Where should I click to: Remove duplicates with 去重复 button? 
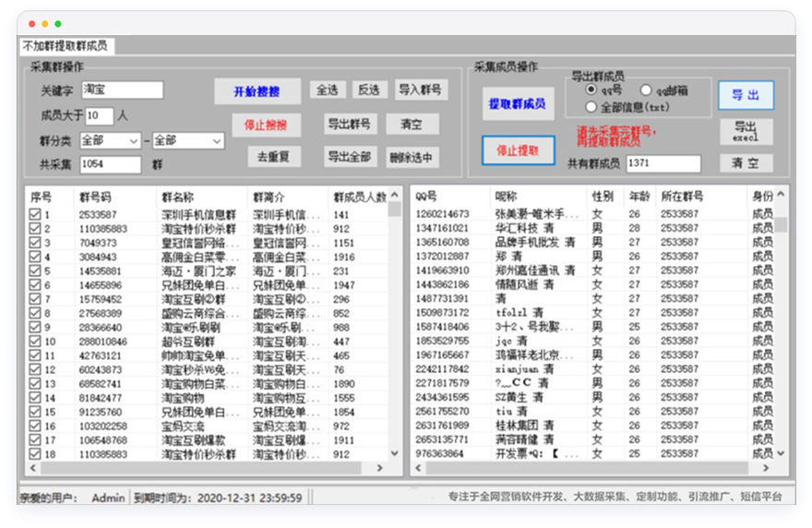click(274, 157)
